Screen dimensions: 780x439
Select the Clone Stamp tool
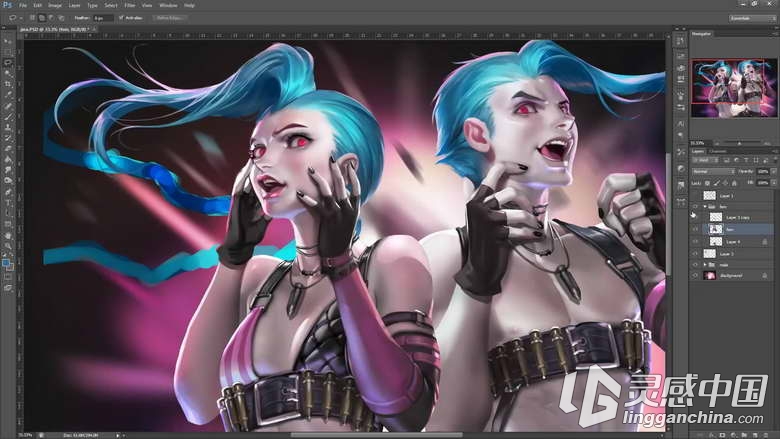(x=8, y=127)
